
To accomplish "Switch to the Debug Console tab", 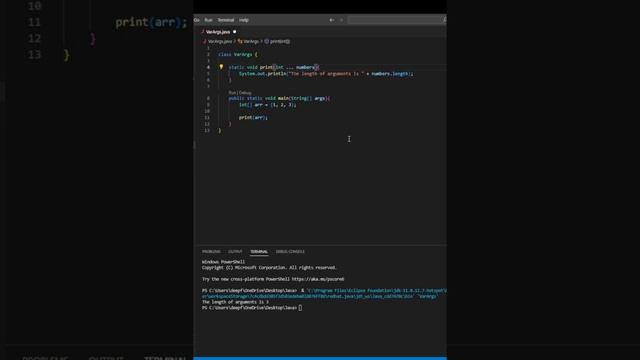I will [x=290, y=251].
